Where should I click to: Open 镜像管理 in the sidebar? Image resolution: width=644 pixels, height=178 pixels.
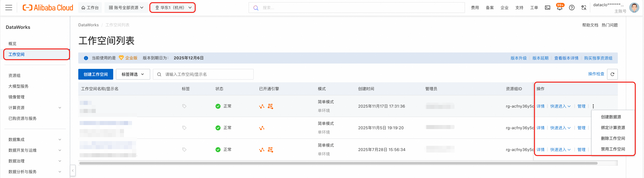point(16,97)
